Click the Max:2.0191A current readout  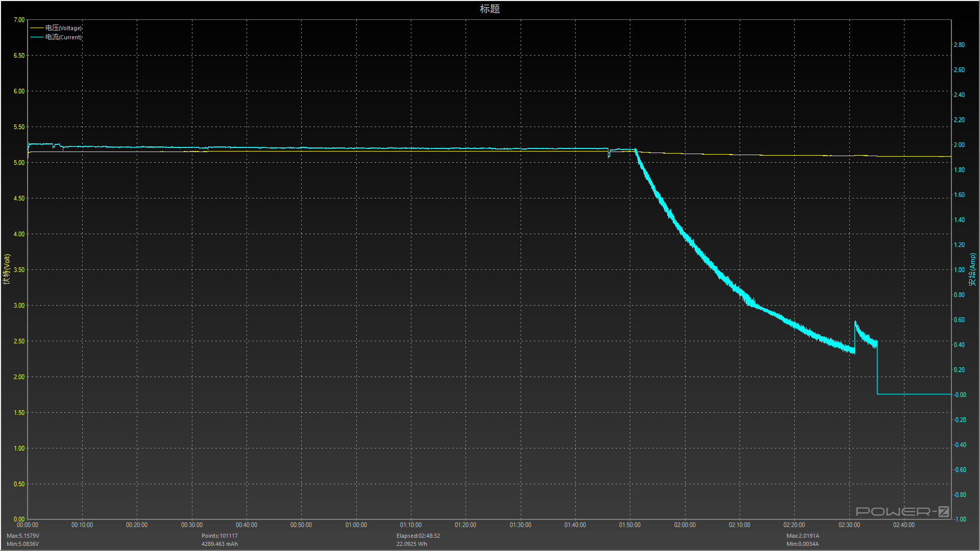pyautogui.click(x=802, y=536)
